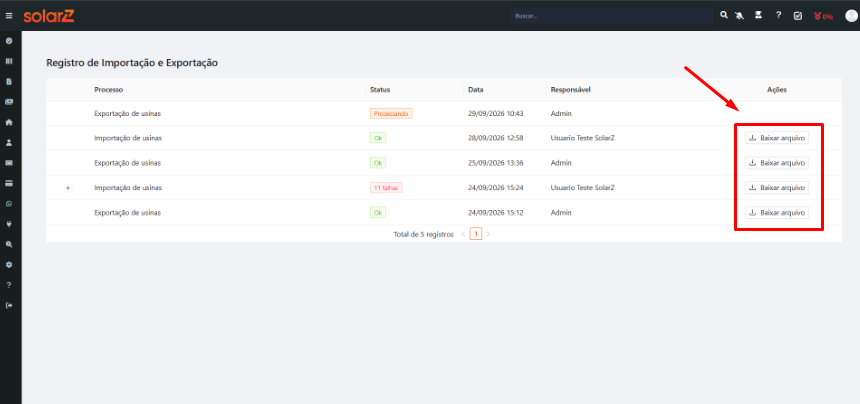
Task: Select the date 29/09/2026 10:43
Action: click(496, 113)
